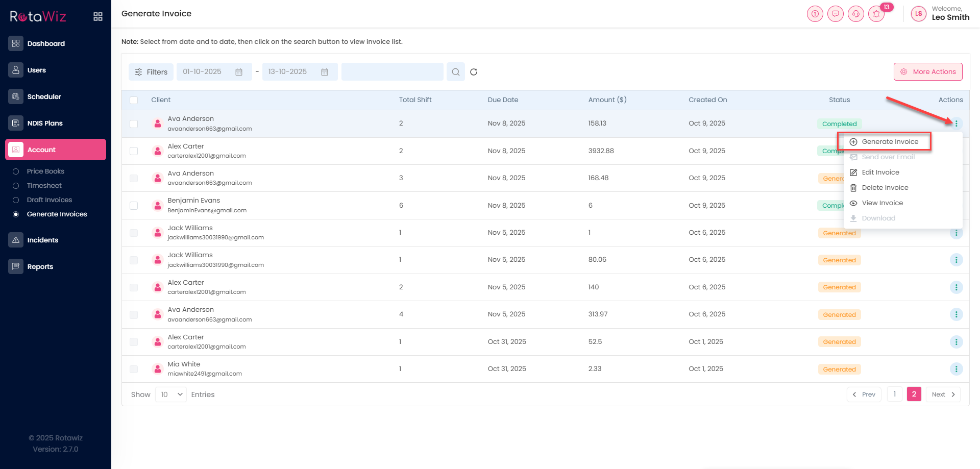Click the refresh icon beside search

(474, 72)
